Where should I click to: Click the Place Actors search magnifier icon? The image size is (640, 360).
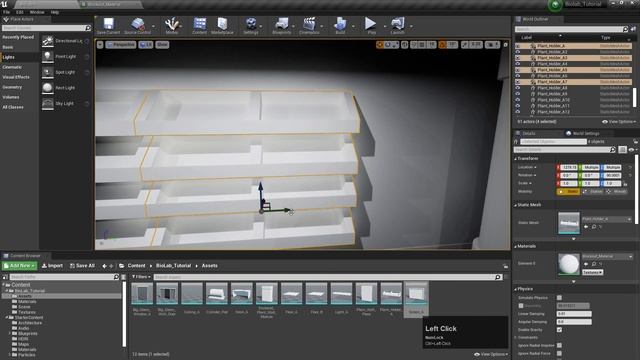point(88,28)
